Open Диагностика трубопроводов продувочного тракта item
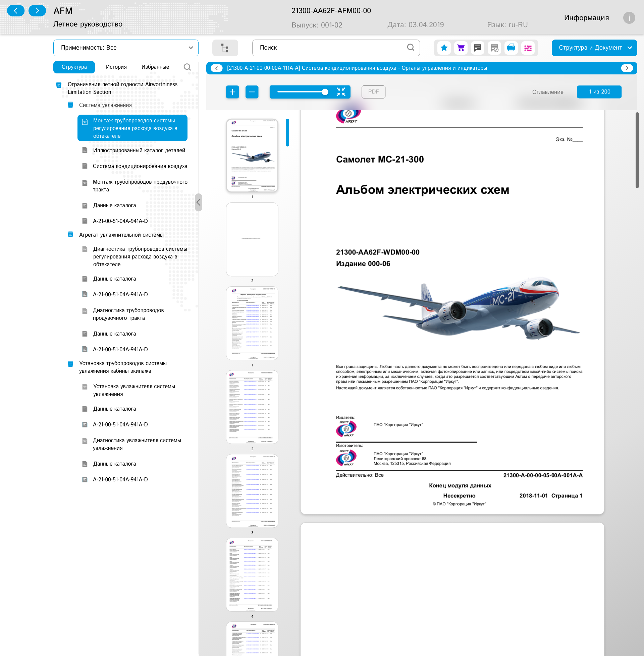644x656 pixels. pyautogui.click(x=128, y=314)
